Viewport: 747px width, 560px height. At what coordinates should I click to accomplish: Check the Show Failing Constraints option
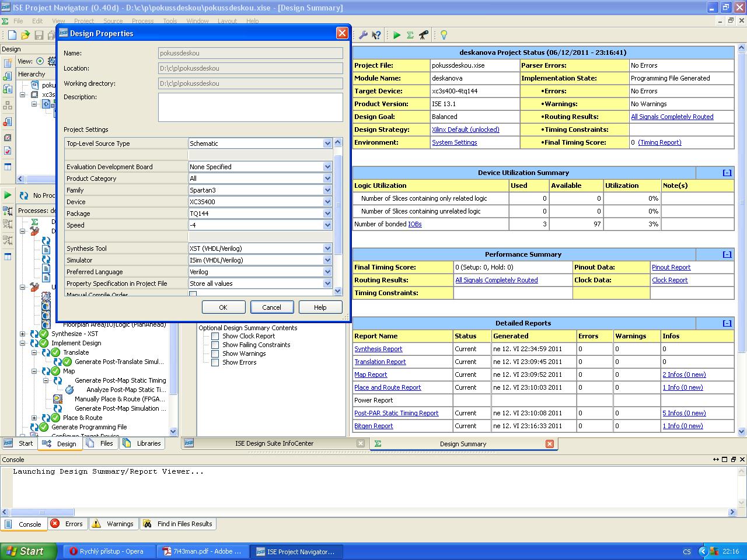pos(215,345)
